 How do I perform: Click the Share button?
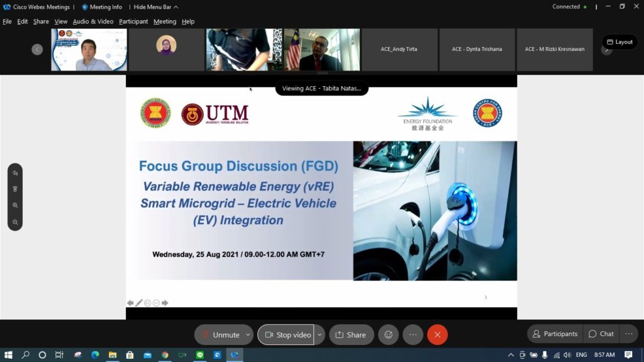pos(351,335)
